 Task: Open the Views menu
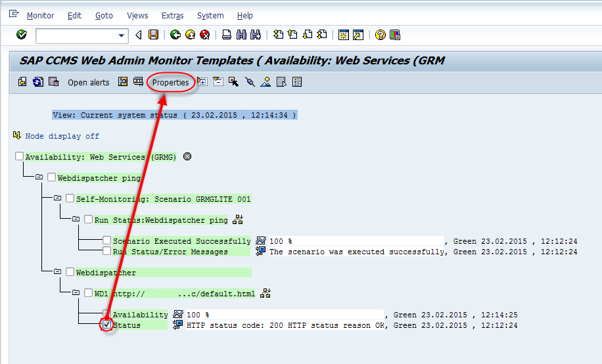137,16
